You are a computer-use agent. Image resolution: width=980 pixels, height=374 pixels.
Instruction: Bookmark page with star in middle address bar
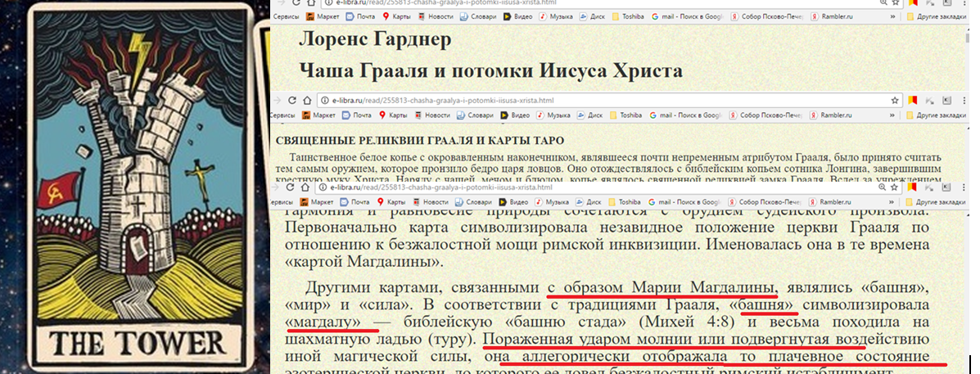(x=895, y=100)
